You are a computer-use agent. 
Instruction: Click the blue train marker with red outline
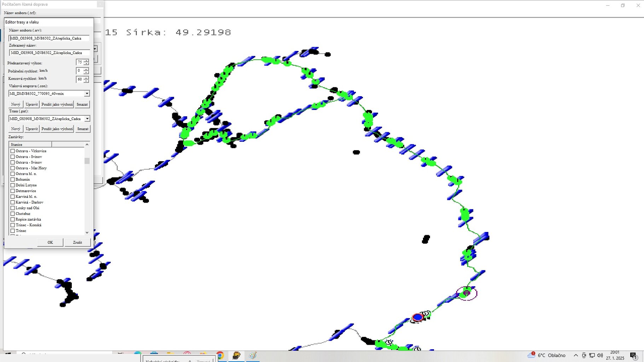418,317
